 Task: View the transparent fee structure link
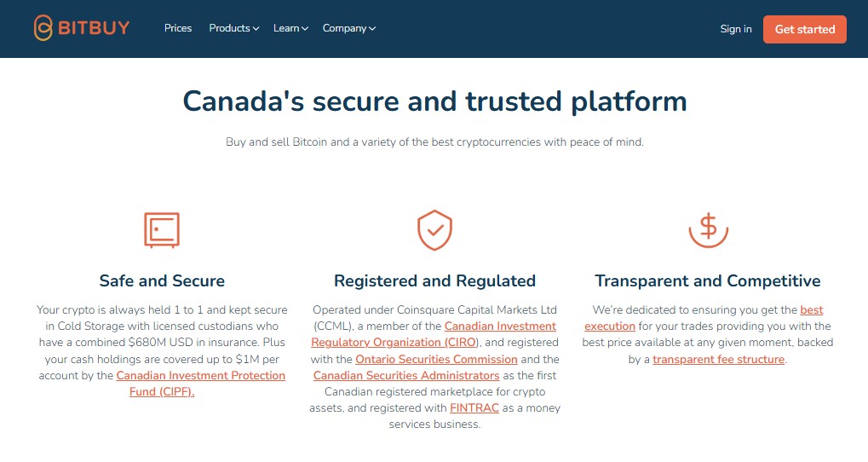tap(718, 359)
